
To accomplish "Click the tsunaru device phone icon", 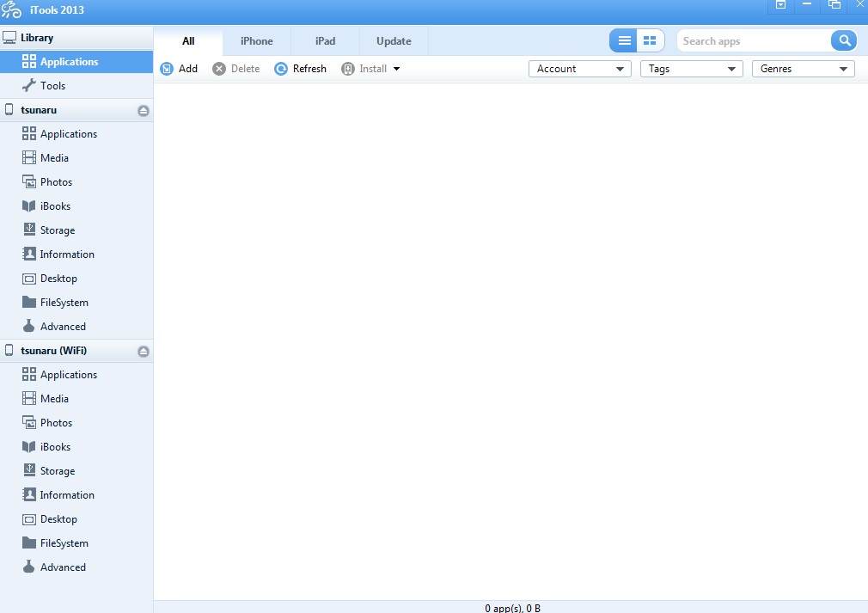I will click(x=9, y=109).
